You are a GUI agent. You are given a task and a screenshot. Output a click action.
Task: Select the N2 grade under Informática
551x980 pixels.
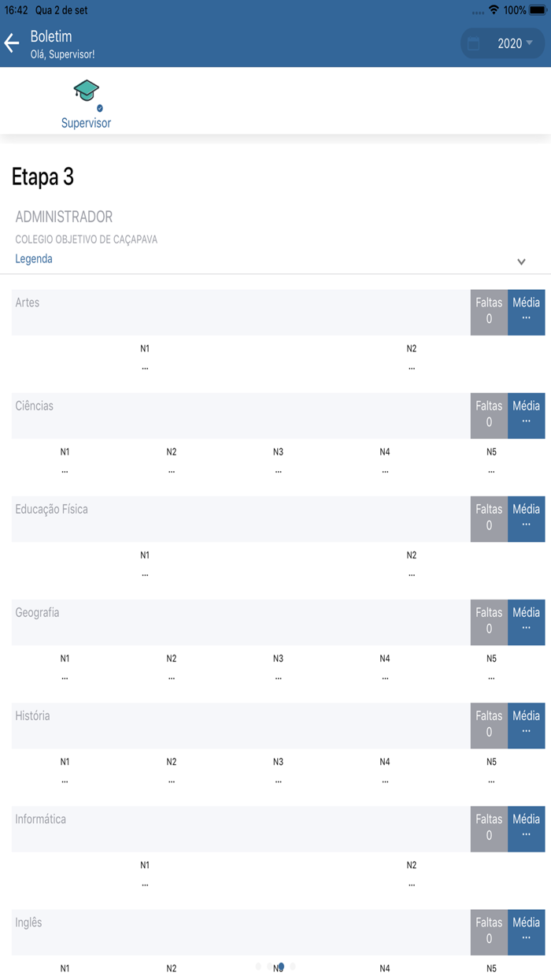411,874
